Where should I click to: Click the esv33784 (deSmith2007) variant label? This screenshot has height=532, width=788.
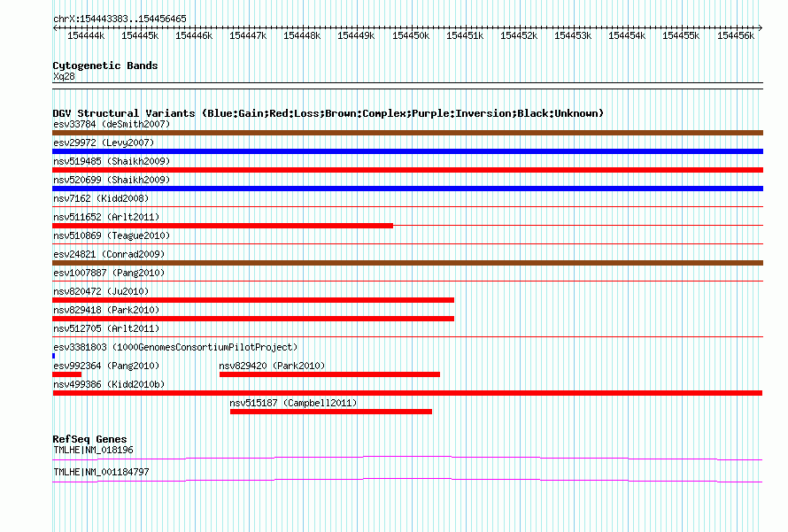pyautogui.click(x=112, y=124)
